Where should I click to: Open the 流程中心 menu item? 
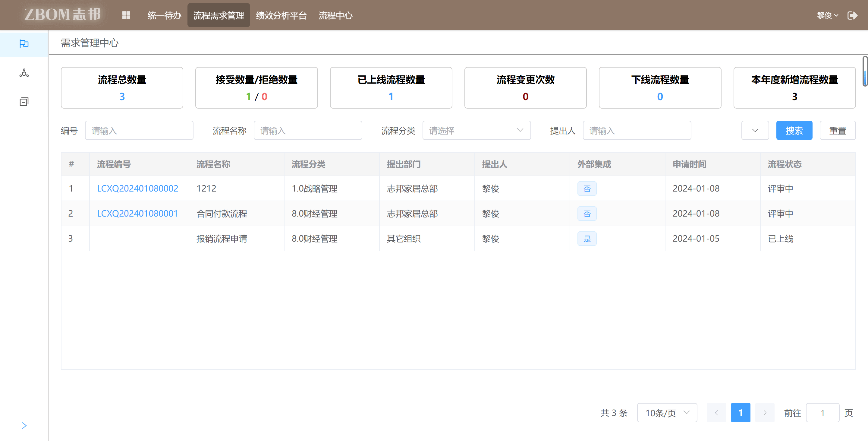pos(335,15)
